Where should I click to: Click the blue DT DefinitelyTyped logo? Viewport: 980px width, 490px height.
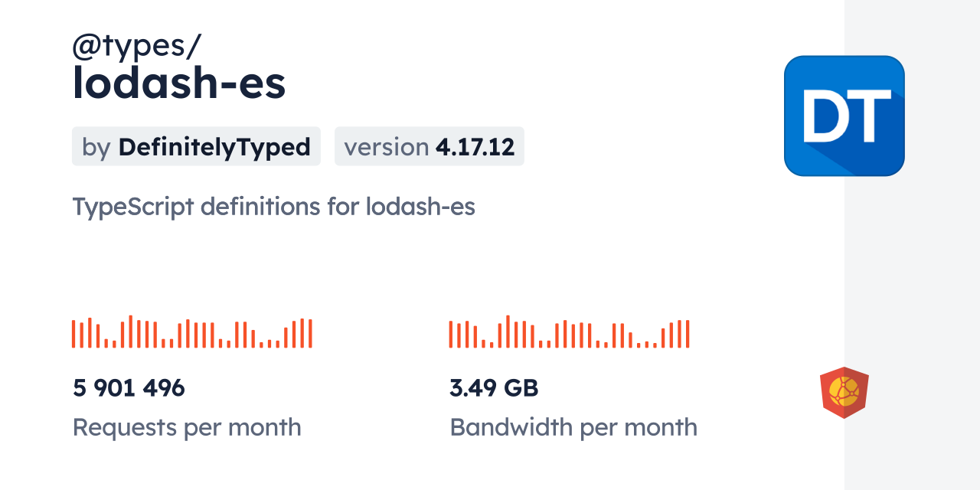pyautogui.click(x=844, y=116)
